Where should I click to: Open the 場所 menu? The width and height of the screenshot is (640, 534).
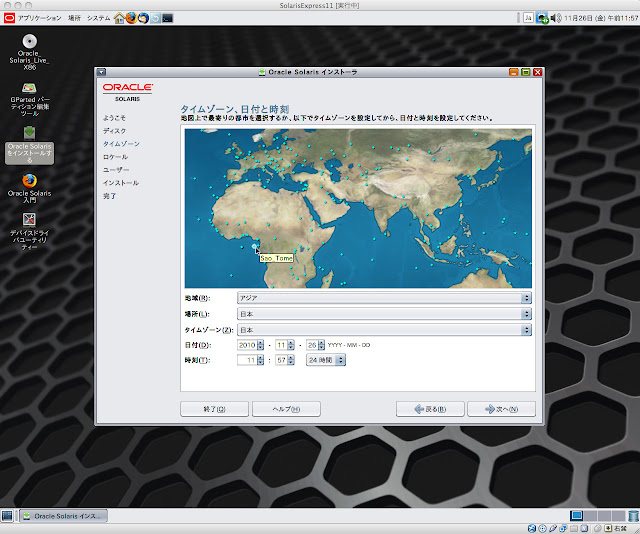pyautogui.click(x=74, y=18)
